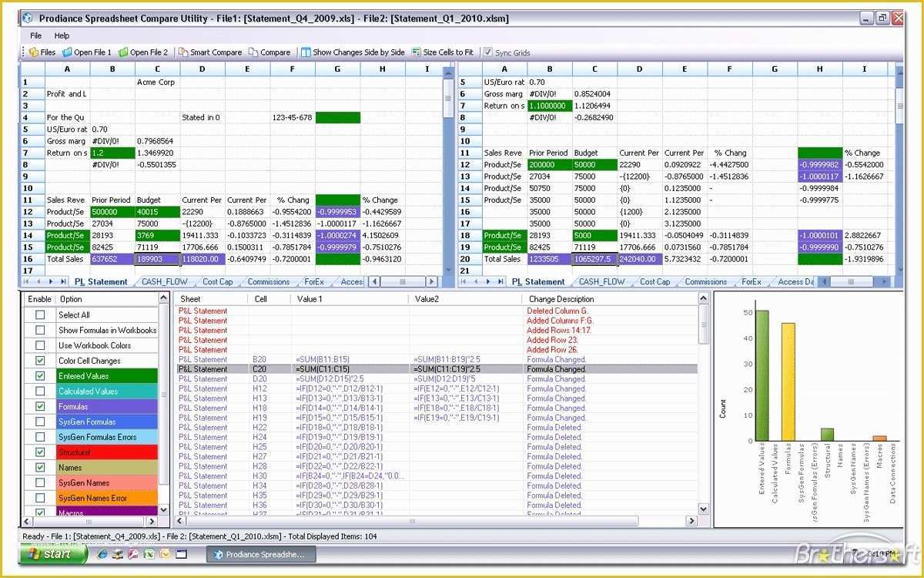Click the green '1233505' cell in right grid
The height and width of the screenshot is (578, 924).
[550, 259]
